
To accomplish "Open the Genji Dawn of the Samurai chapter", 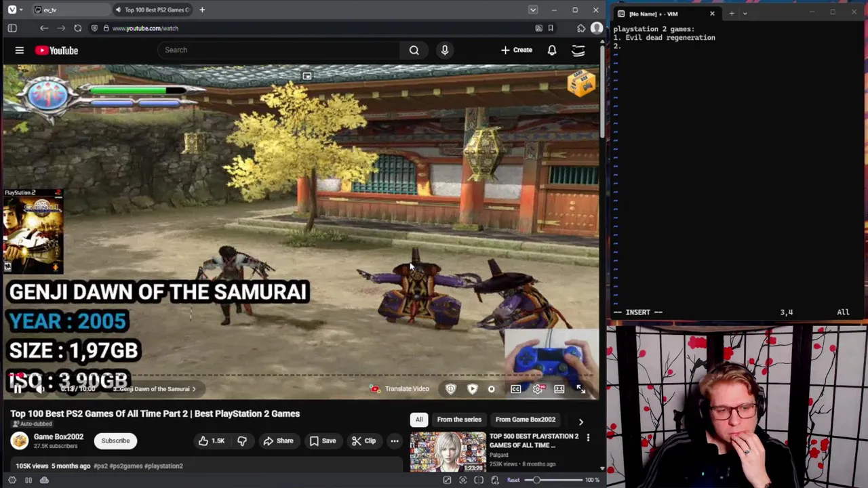I will pyautogui.click(x=155, y=389).
